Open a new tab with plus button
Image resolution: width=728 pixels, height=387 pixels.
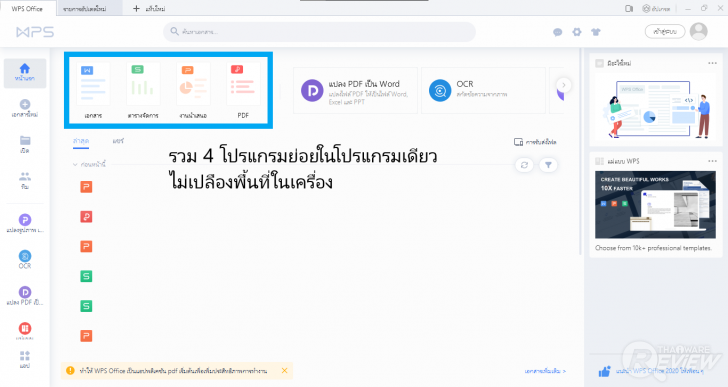click(x=136, y=8)
